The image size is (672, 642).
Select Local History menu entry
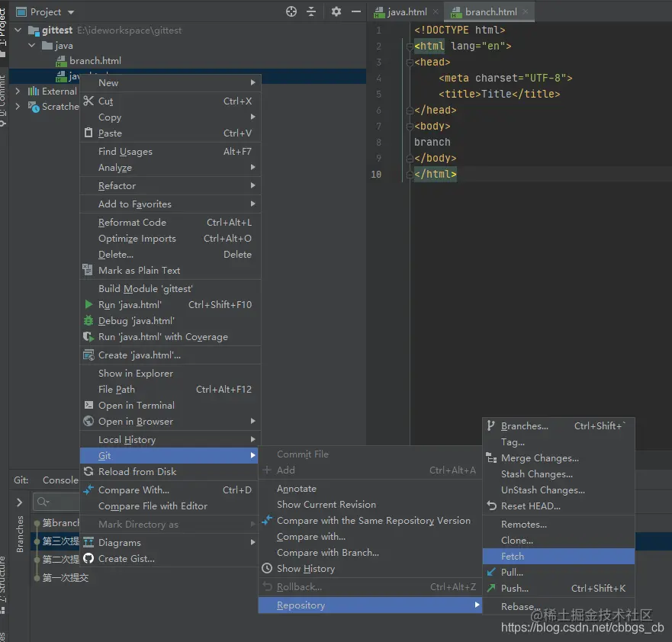tap(171, 439)
